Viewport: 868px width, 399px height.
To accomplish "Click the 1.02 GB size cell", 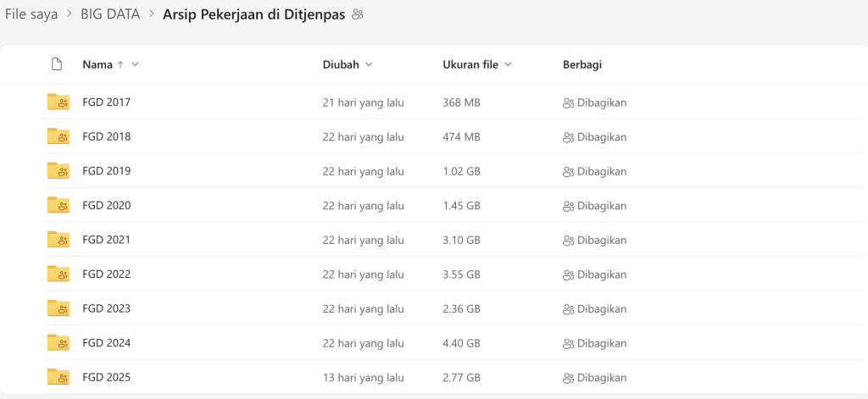I will click(x=461, y=172).
